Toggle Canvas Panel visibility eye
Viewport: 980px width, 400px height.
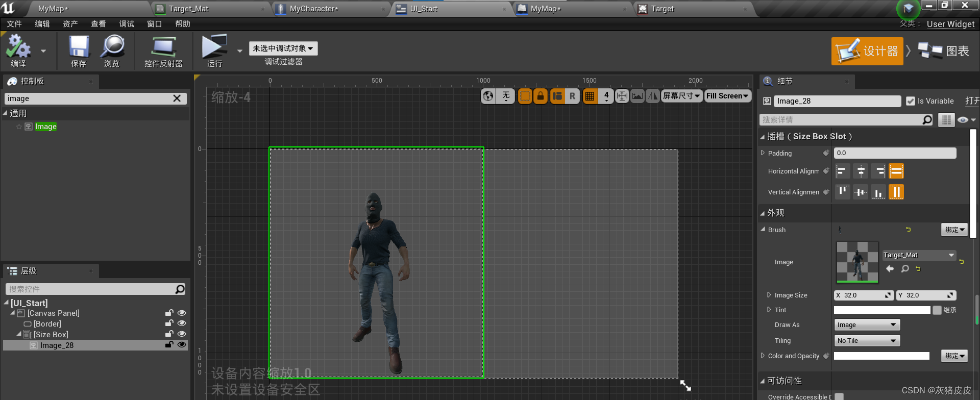coord(181,313)
